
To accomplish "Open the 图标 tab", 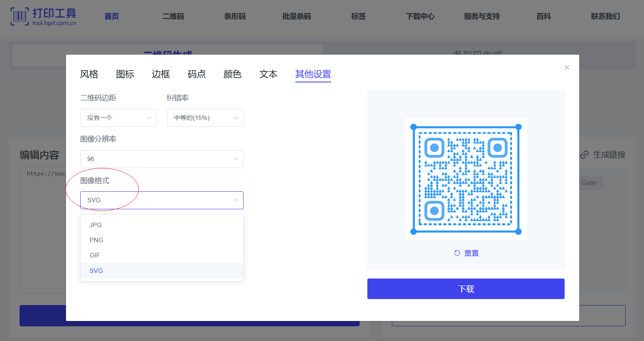I will 125,74.
